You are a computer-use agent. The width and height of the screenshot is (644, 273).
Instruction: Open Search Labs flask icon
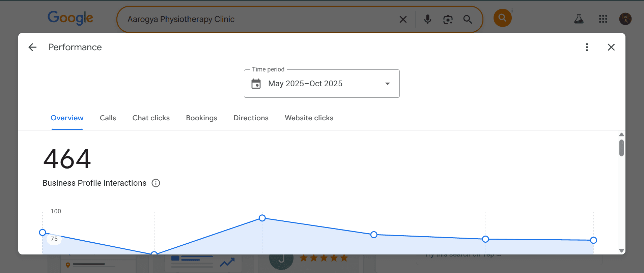click(579, 19)
